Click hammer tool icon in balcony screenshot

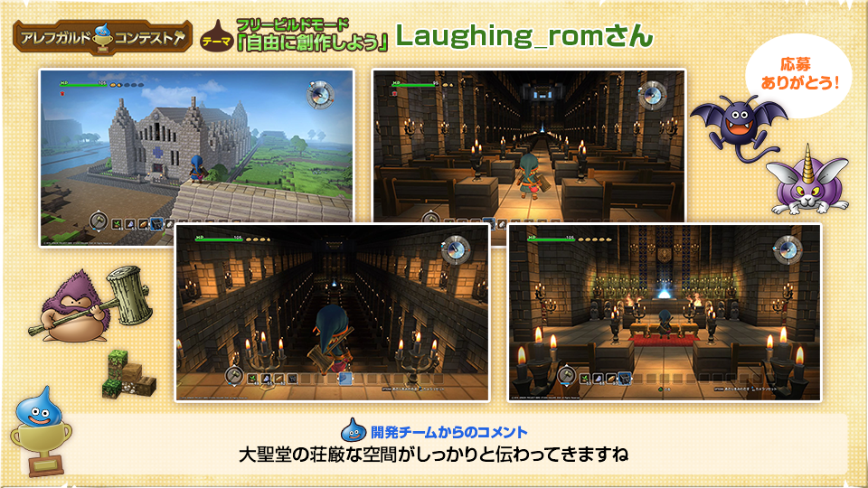point(234,376)
